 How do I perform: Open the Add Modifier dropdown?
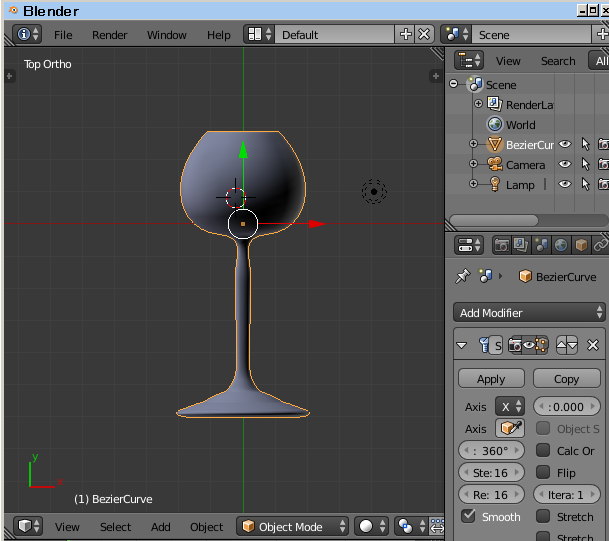pos(529,312)
